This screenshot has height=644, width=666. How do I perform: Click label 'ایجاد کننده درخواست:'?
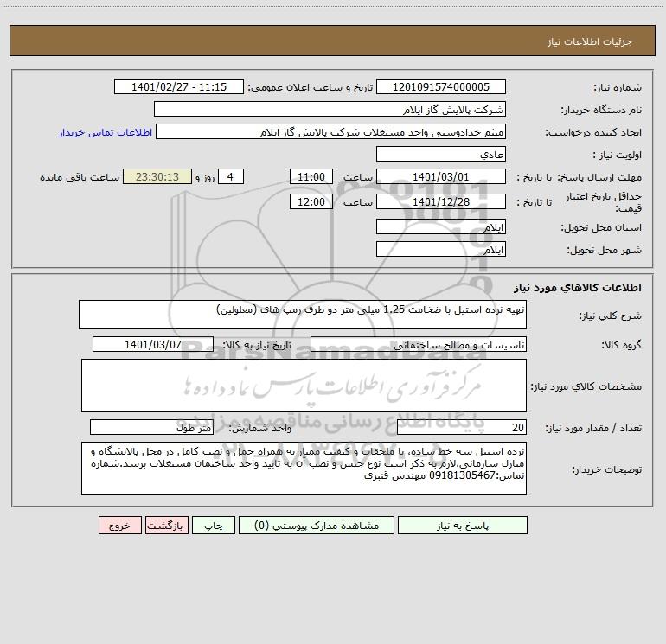pyautogui.click(x=593, y=133)
